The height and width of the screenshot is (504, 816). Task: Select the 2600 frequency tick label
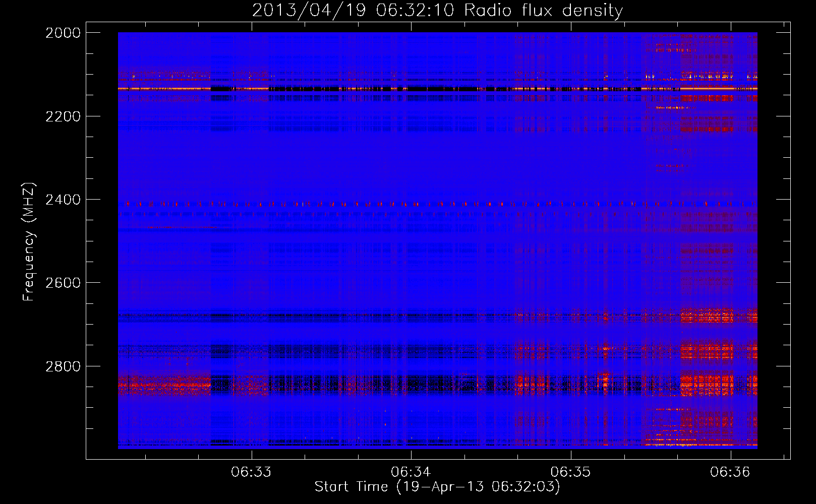(63, 283)
